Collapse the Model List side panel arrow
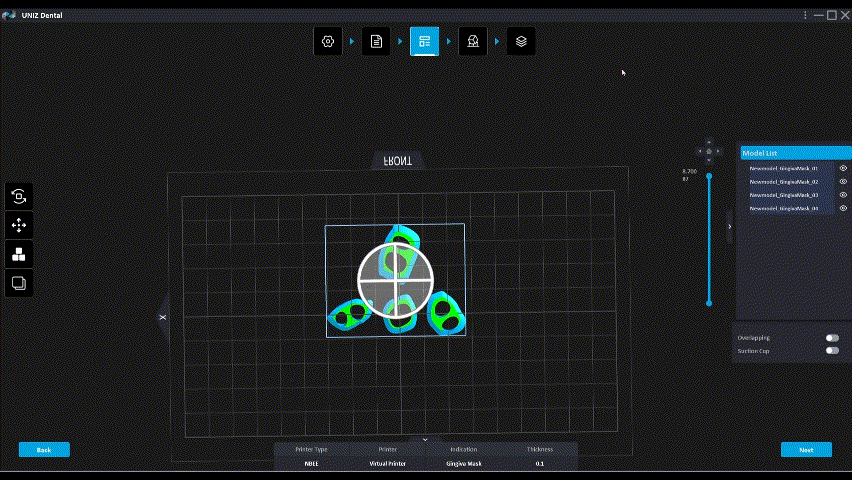852x480 pixels. pyautogui.click(x=729, y=227)
